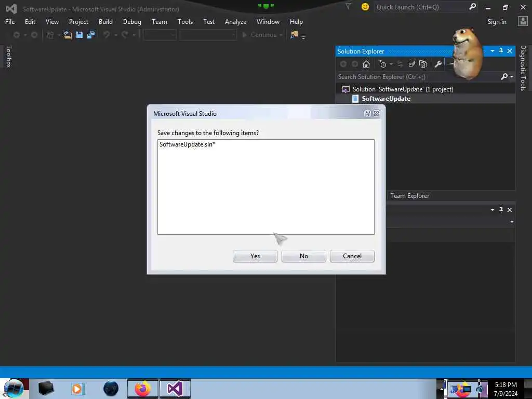Screen dimensions: 532x399
Task: Open the Analyze menu
Action: (235, 22)
